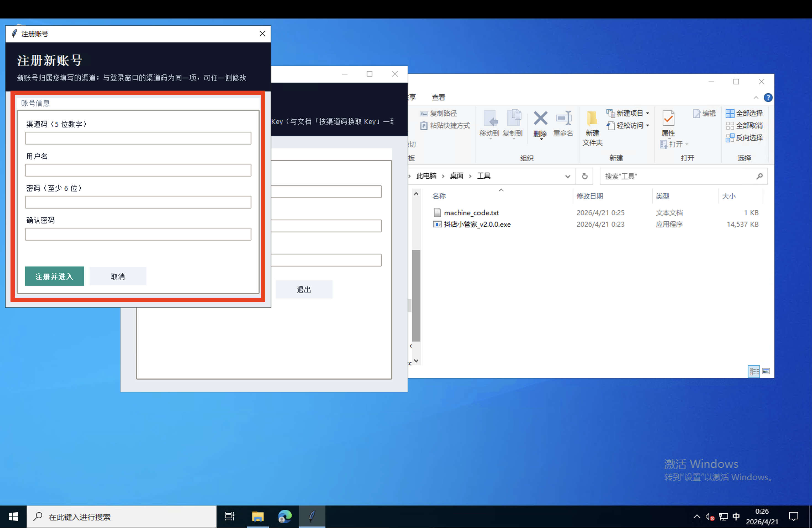
Task: Click the taskbar search box
Action: pos(122,517)
